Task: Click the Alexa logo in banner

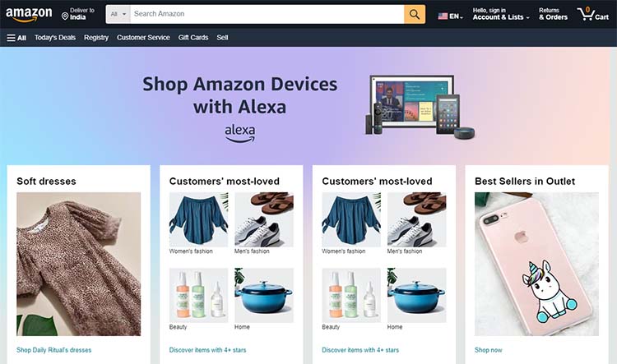Action: (x=239, y=134)
